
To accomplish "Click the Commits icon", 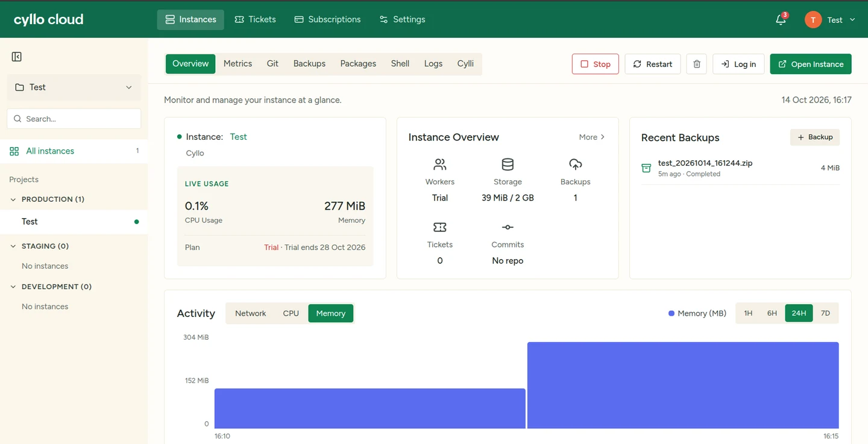I will pos(508,227).
